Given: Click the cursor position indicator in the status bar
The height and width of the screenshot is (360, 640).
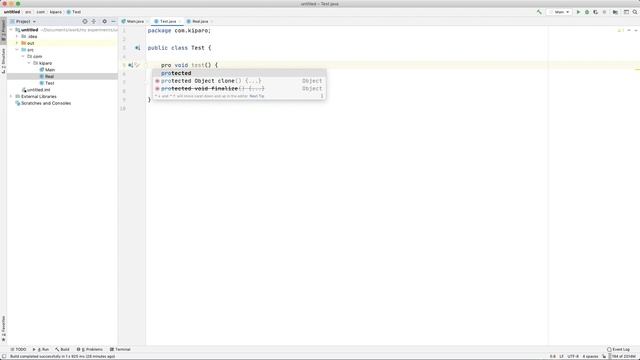Looking at the screenshot, I should pos(553,356).
